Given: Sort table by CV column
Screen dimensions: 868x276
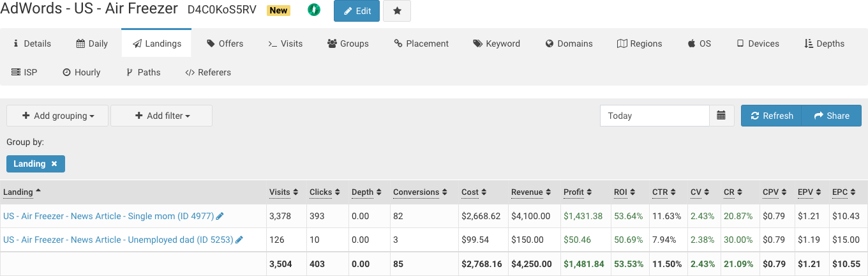Looking at the screenshot, I should (x=700, y=192).
